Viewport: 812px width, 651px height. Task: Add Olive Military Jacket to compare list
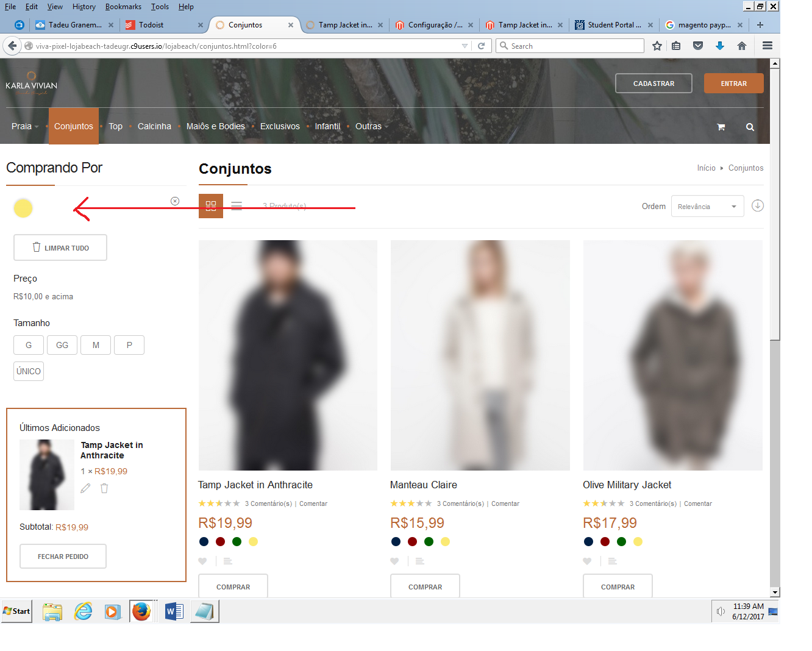[x=612, y=561]
